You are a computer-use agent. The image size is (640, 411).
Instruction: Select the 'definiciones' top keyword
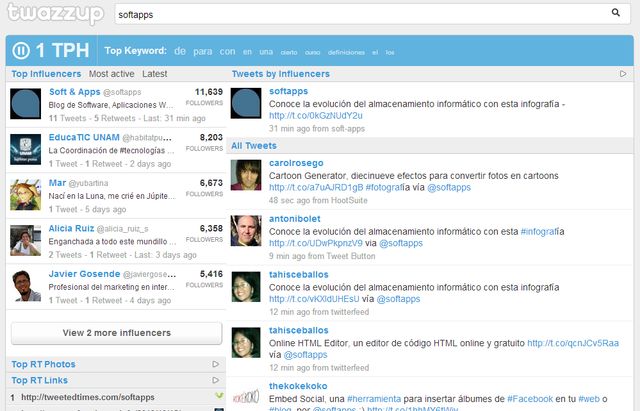[x=346, y=52]
